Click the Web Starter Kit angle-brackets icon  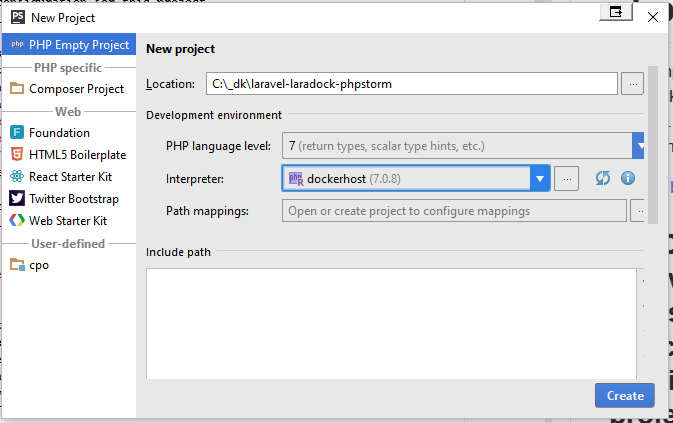click(x=17, y=220)
